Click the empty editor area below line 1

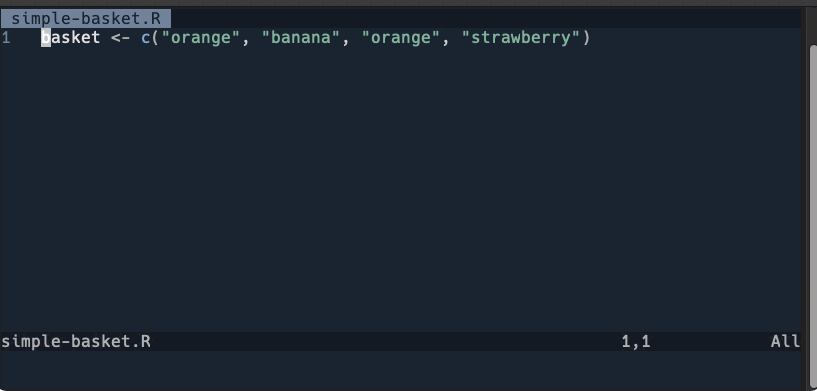[400, 188]
